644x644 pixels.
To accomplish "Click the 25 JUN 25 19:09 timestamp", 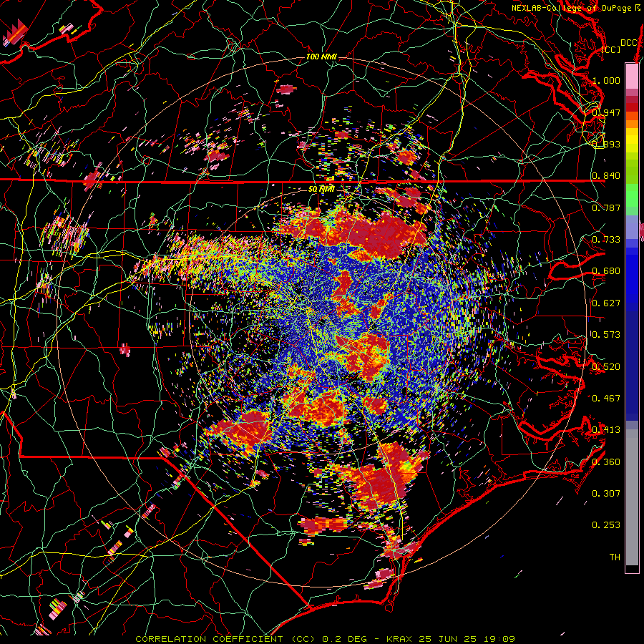I will 467,639.
